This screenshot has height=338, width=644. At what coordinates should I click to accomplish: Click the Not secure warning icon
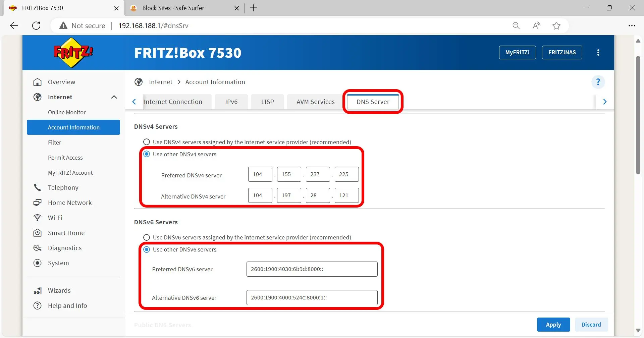(63, 26)
